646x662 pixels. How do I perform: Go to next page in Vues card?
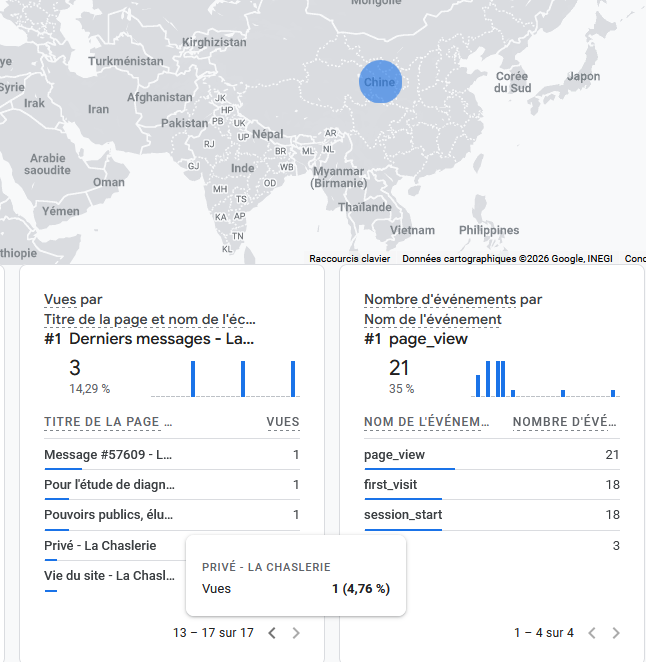[296, 633]
